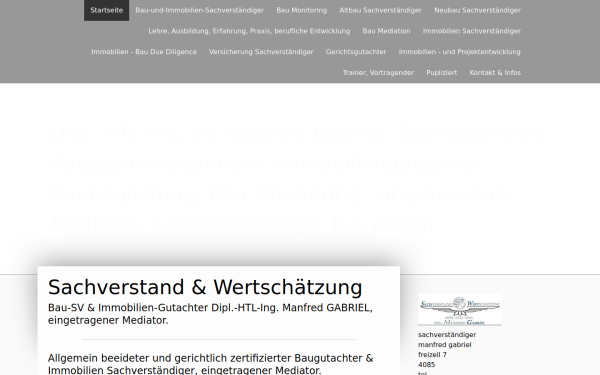The image size is (600, 375).
Task: Open the Bau Monitoring page
Action: coord(302,10)
